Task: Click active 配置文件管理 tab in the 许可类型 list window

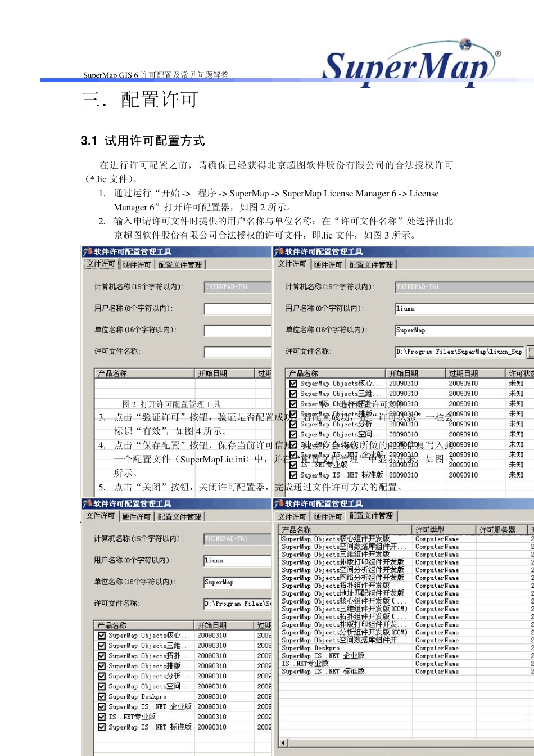Action: [372, 516]
